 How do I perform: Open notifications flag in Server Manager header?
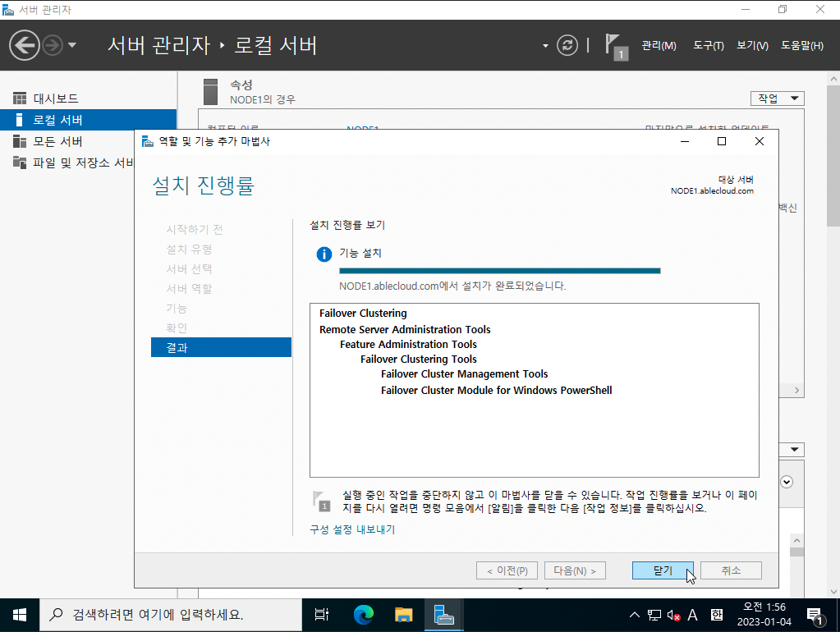click(x=616, y=47)
